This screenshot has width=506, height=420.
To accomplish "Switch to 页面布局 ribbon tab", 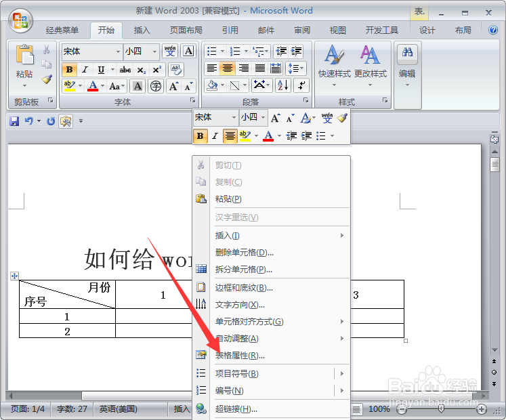I will point(186,30).
